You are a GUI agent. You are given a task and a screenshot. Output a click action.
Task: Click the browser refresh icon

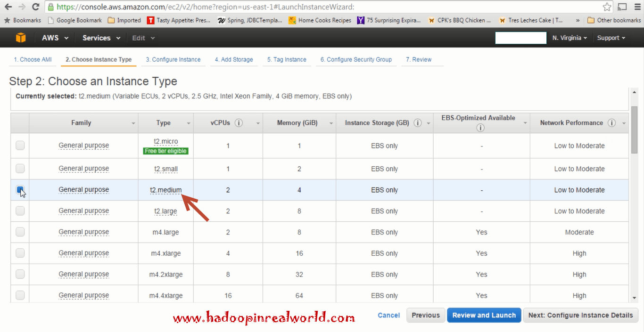(x=36, y=7)
